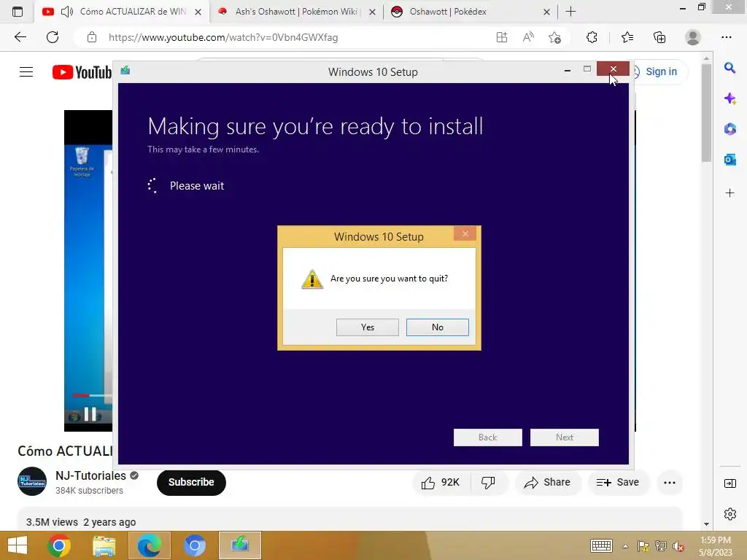Click Yes in the quit confirmation dialog

[368, 327]
